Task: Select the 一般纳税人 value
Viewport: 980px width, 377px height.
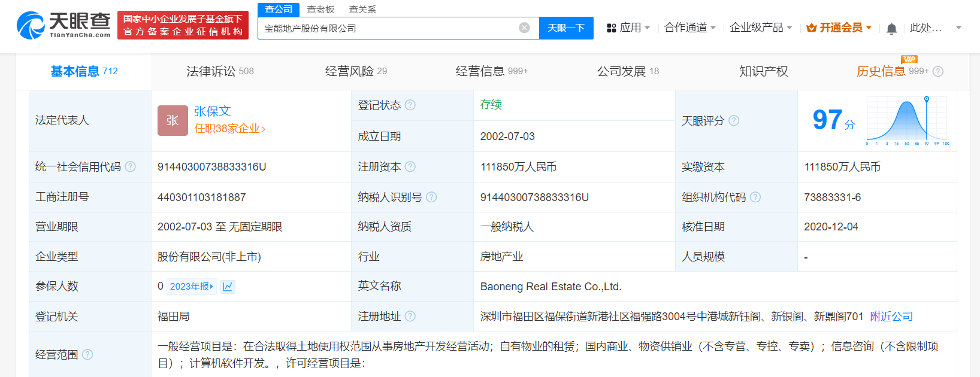Action: pyautogui.click(x=507, y=227)
